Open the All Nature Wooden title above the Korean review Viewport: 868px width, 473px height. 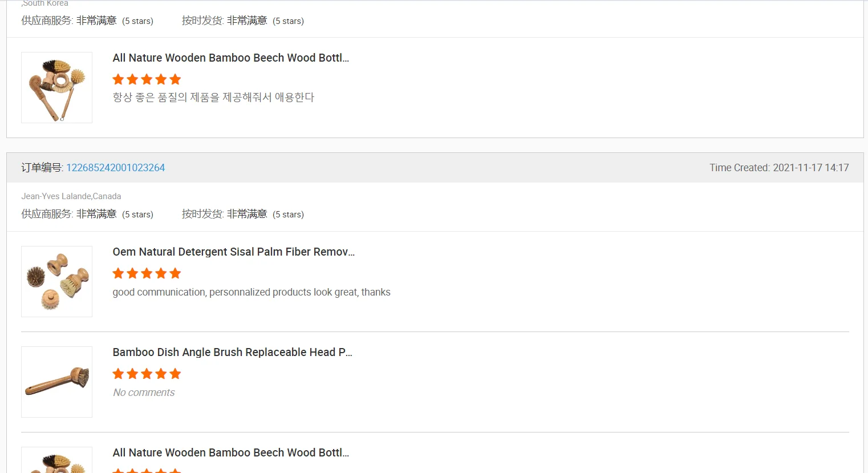(x=230, y=58)
